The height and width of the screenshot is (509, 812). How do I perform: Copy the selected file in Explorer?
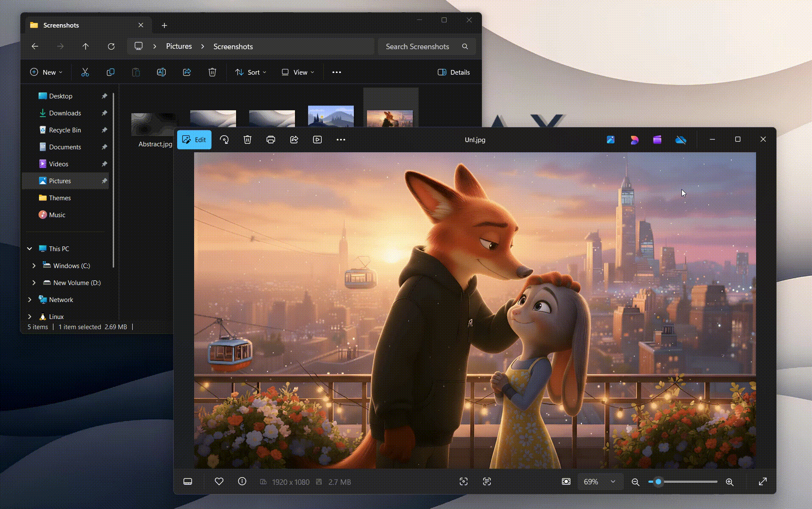click(111, 72)
